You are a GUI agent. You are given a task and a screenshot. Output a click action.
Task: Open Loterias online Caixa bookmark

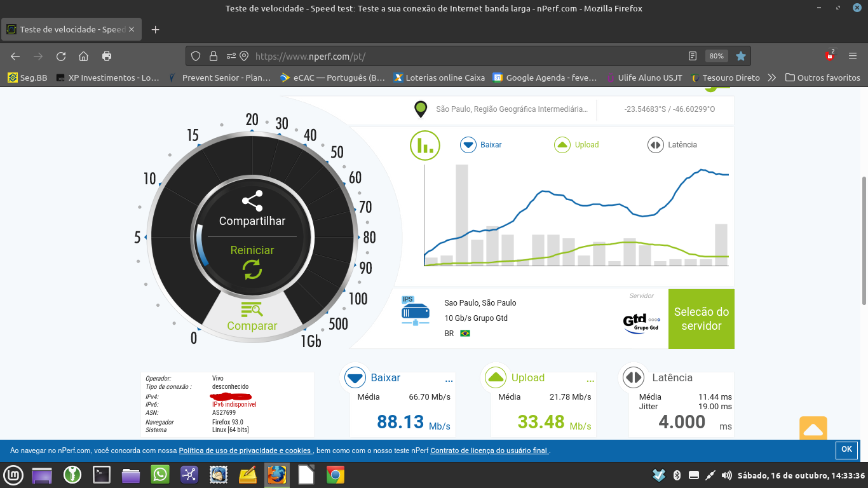[x=439, y=78]
